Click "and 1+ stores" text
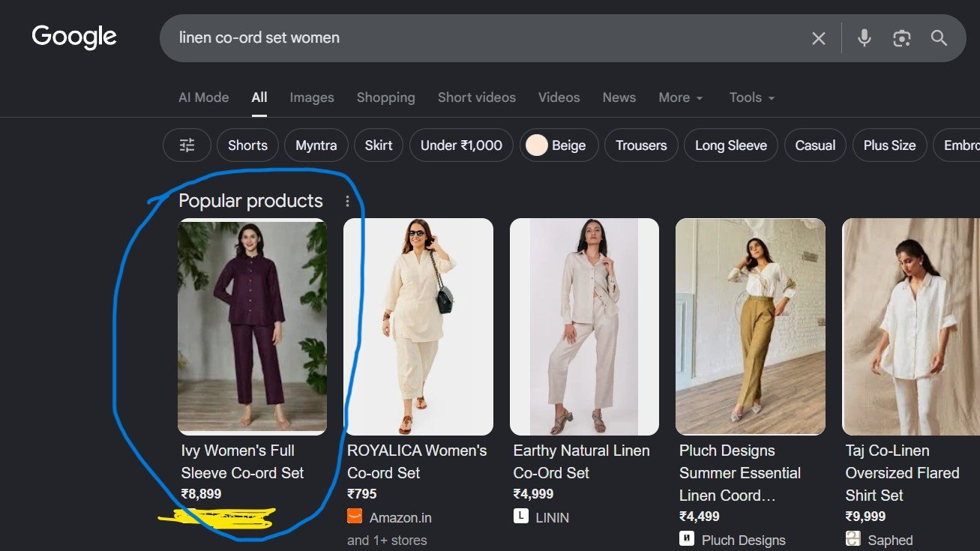 click(387, 540)
